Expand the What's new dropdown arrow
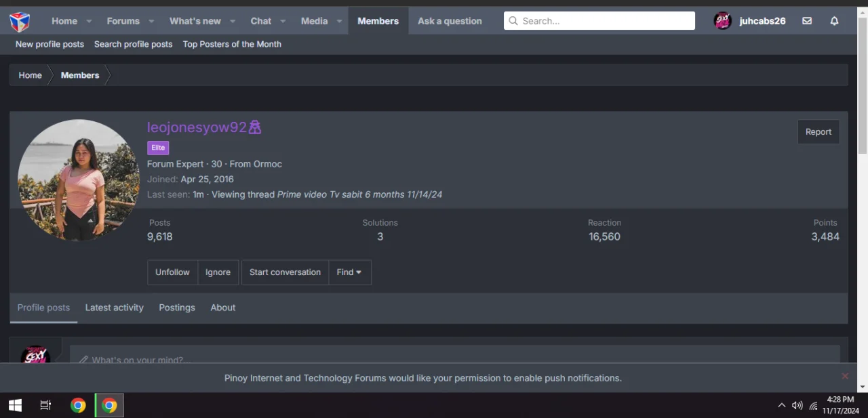Viewport: 868px width, 418px height. (x=233, y=21)
